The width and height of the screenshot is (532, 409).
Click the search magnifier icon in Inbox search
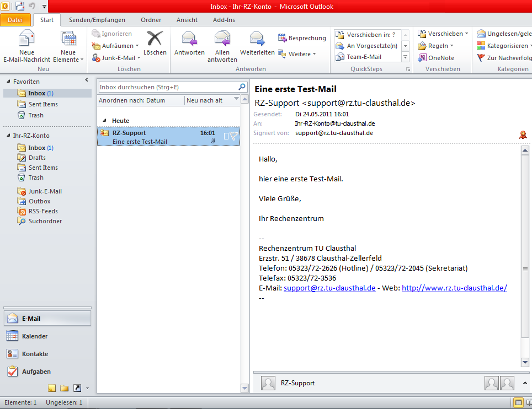pos(242,87)
